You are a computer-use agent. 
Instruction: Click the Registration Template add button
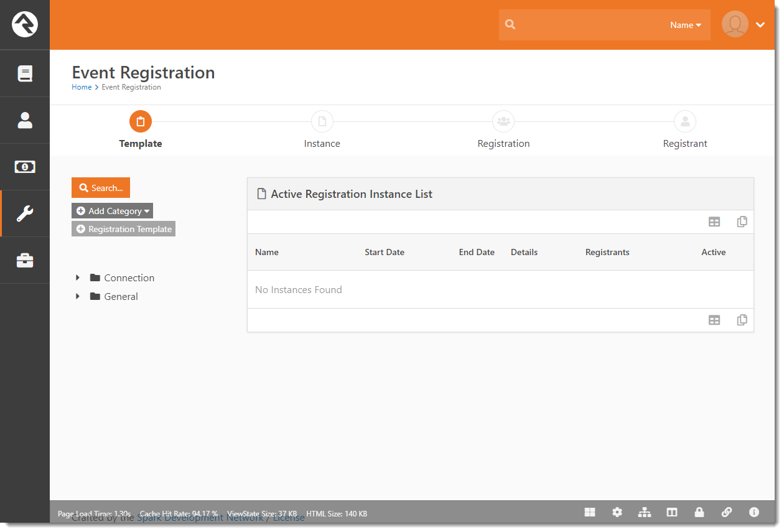pyautogui.click(x=124, y=229)
